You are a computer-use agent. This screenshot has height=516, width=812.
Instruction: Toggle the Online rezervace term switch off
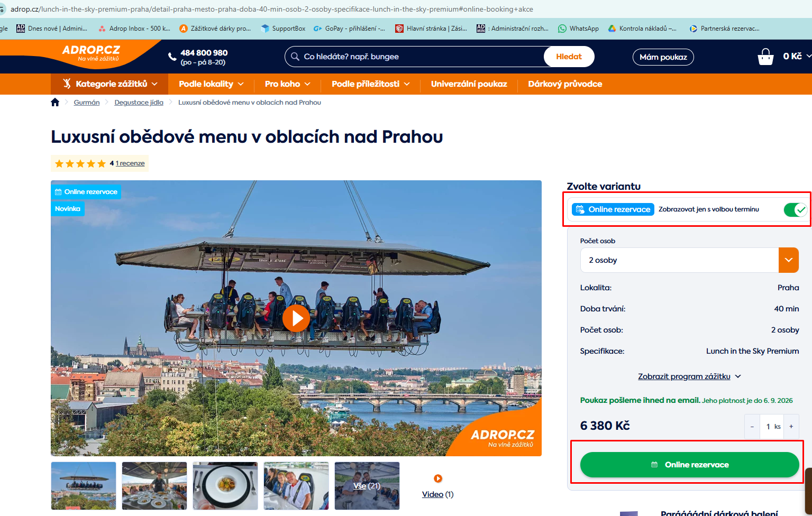tap(795, 210)
